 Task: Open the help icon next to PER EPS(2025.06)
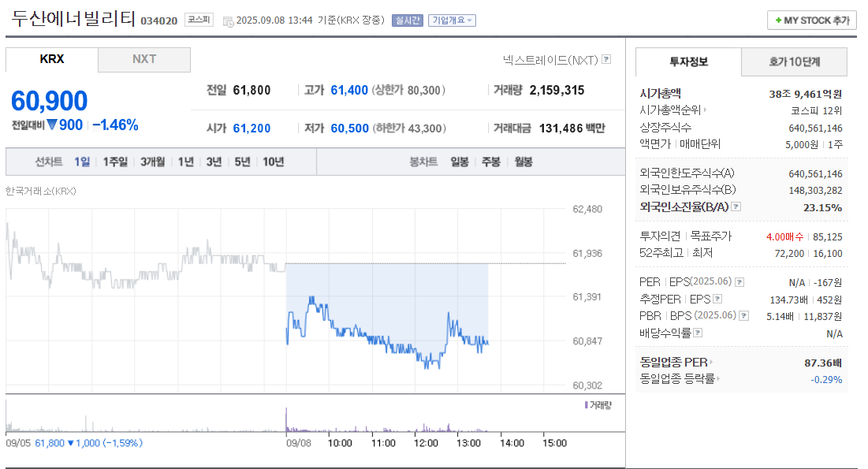tap(739, 282)
